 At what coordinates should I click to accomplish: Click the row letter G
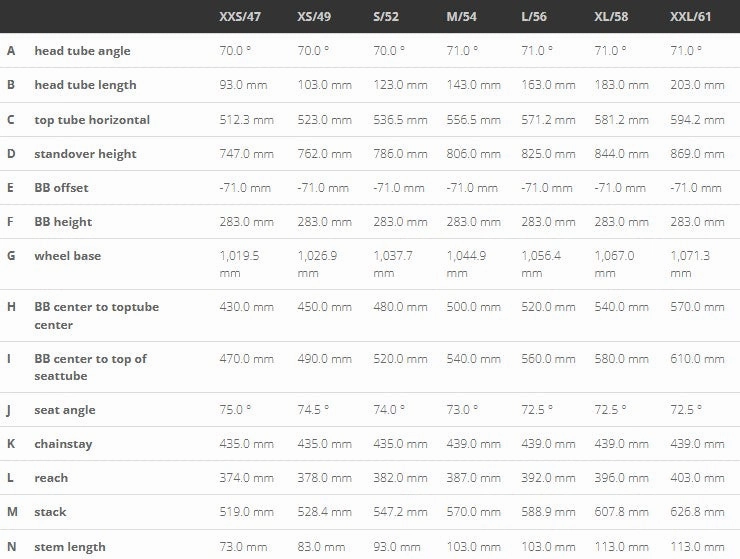coord(11,256)
